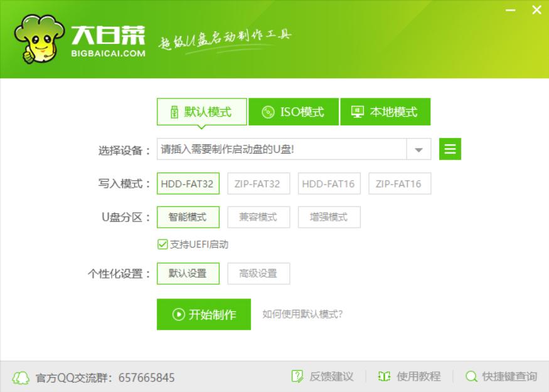The height and width of the screenshot is (392, 549).
Task: Click the QQ speech bubble icon bottom left
Action: pos(20,378)
